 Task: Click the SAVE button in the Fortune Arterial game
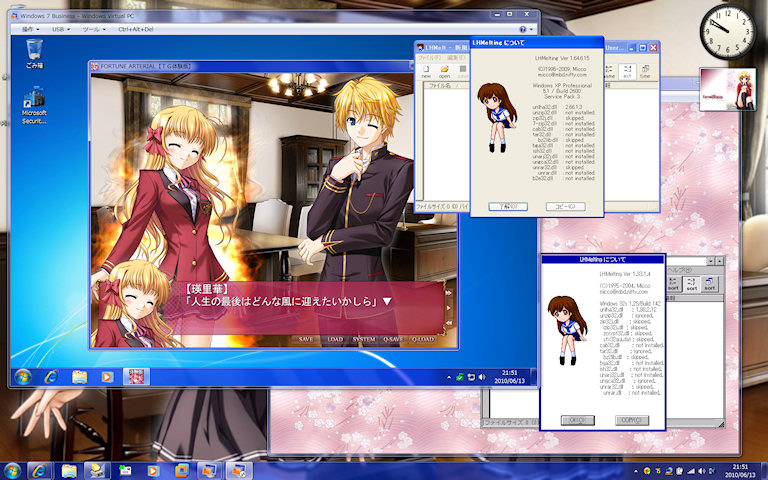click(306, 339)
